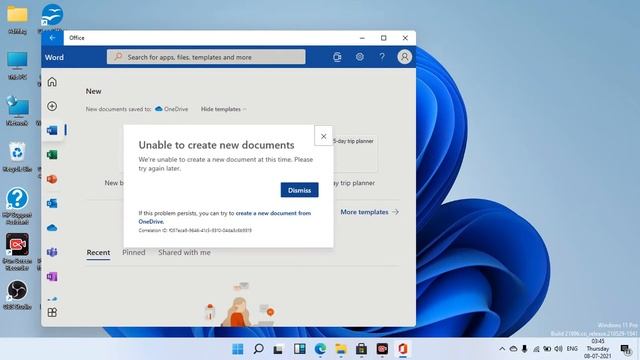
Task: Open the screen recorder desktop shortcut
Action: 17,252
